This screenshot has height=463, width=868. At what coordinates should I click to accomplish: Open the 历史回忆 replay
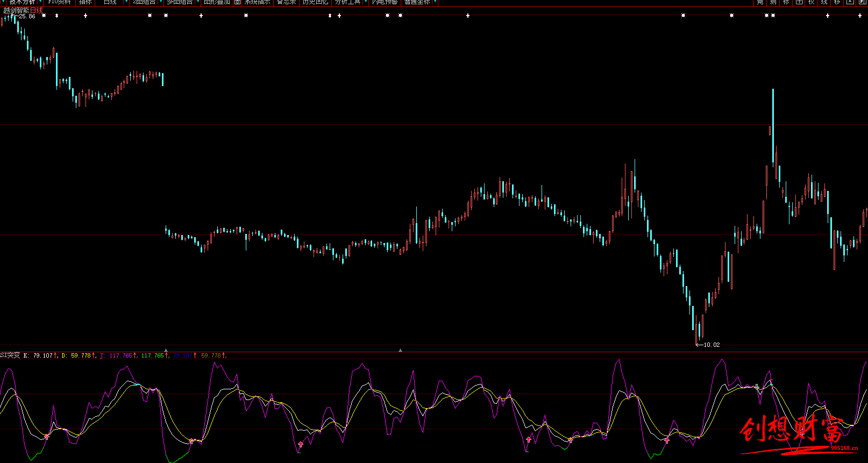(315, 2)
